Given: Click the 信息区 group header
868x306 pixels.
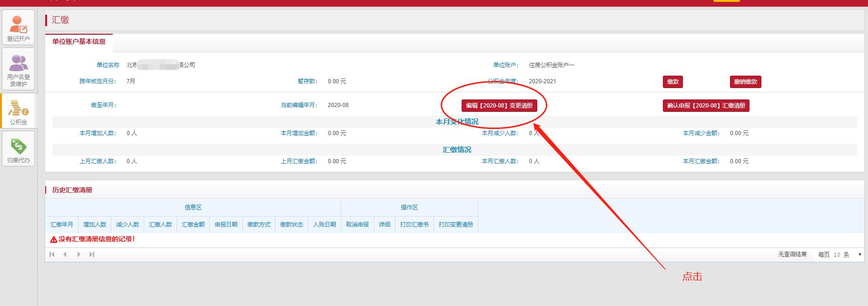Looking at the screenshot, I should point(193,207).
